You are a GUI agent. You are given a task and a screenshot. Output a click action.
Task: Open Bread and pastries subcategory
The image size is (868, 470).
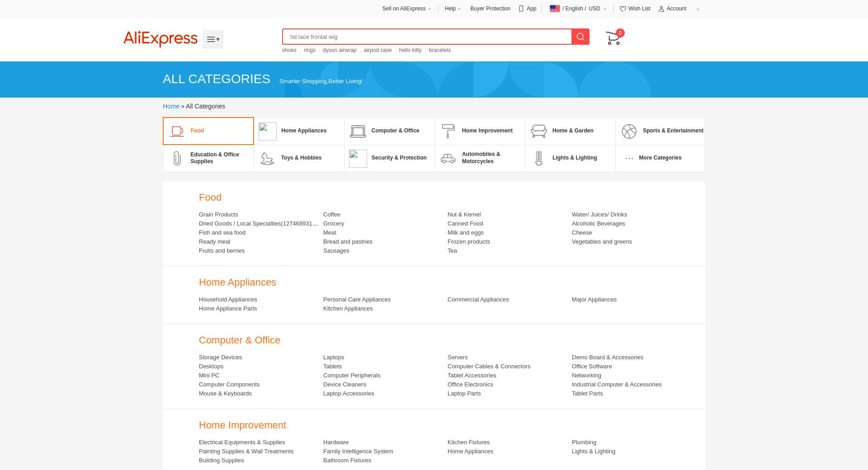[348, 242]
